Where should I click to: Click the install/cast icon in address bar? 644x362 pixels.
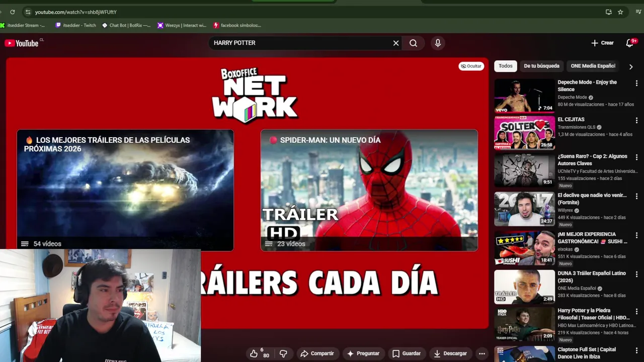pyautogui.click(x=608, y=12)
